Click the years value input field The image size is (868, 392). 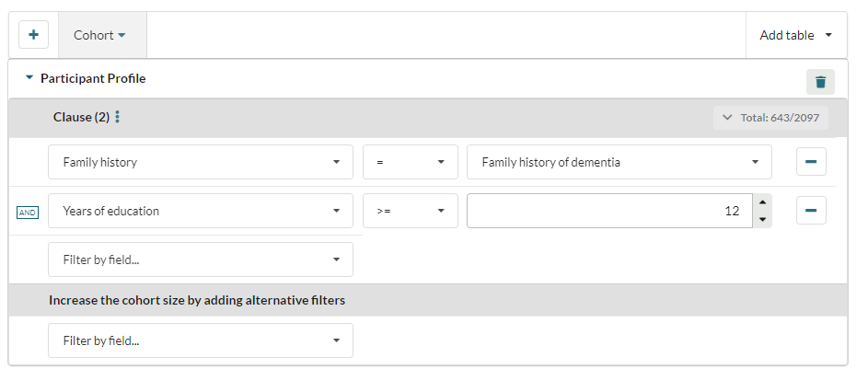tap(608, 211)
